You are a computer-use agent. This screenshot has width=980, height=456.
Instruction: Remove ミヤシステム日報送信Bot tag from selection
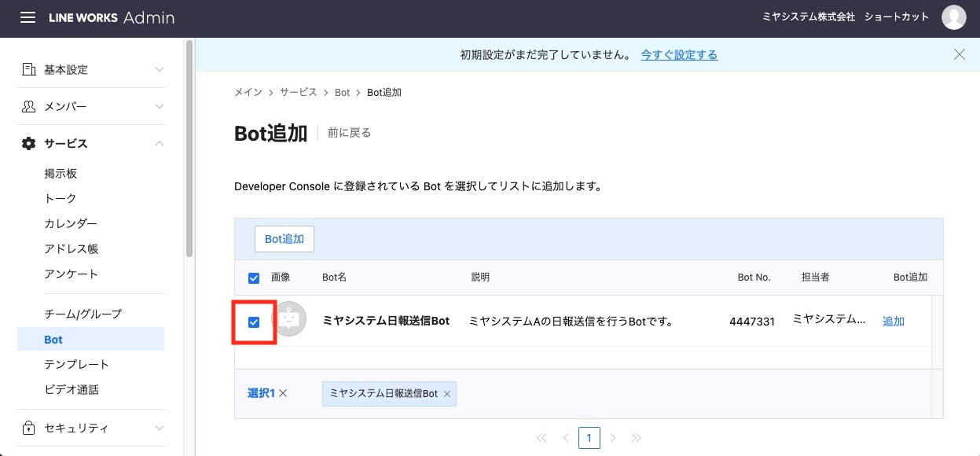coord(447,394)
